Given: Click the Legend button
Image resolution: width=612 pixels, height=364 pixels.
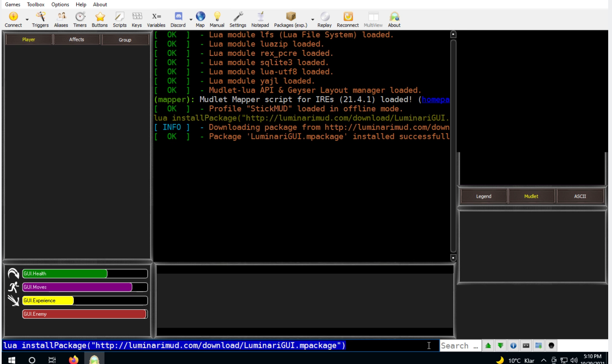Looking at the screenshot, I should (x=483, y=196).
